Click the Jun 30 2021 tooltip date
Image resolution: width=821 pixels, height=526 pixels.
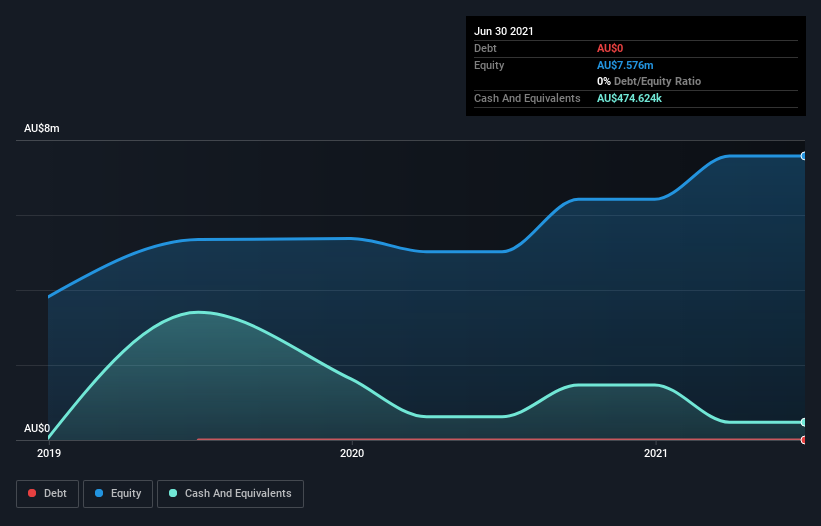504,31
